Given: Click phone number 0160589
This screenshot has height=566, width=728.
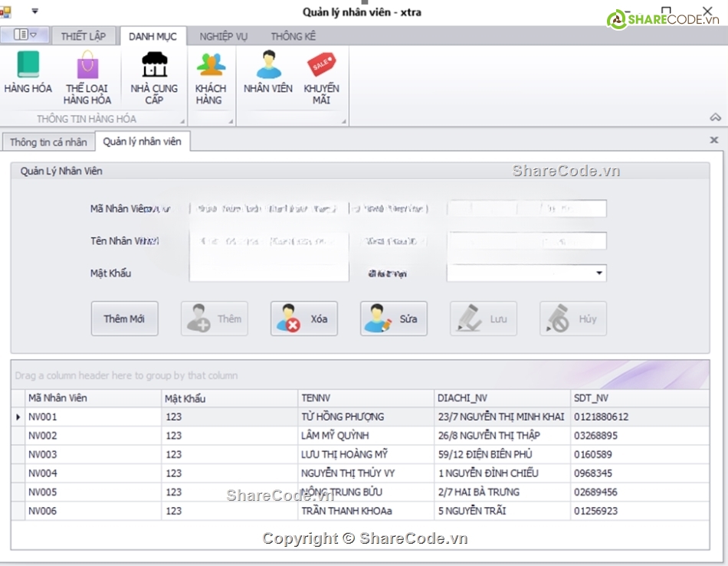Looking at the screenshot, I should click(640, 454).
